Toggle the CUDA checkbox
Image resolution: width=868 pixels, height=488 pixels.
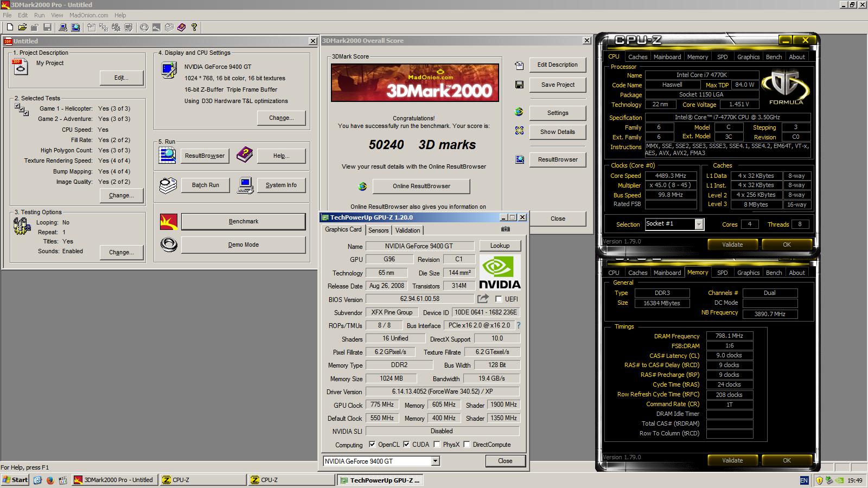click(406, 445)
